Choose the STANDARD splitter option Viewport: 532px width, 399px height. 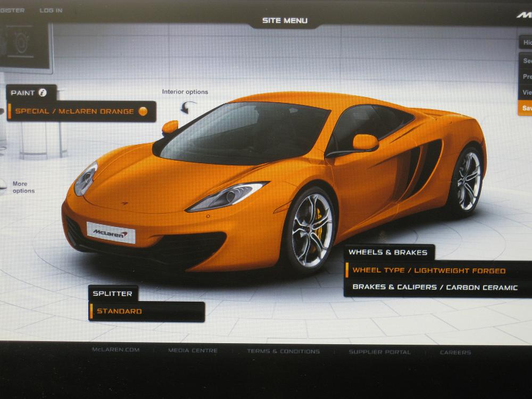coord(147,311)
